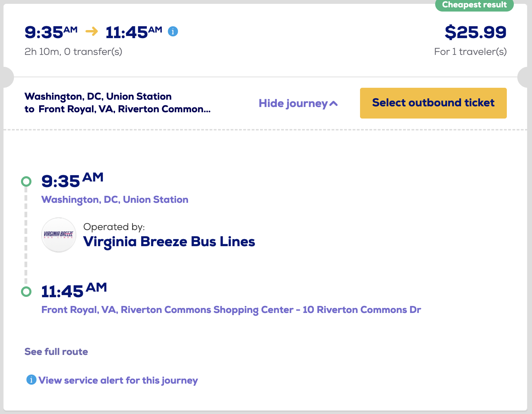View service alert for this journey

pyautogui.click(x=118, y=380)
